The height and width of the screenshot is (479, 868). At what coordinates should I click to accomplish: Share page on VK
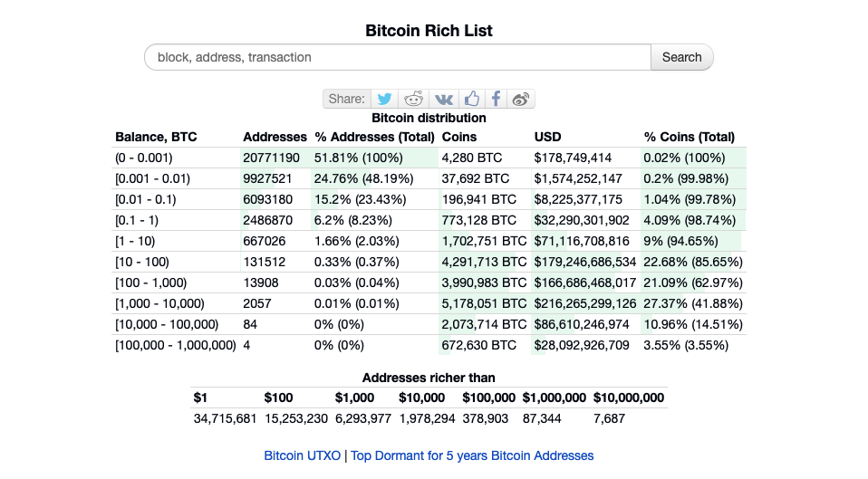[x=444, y=99]
